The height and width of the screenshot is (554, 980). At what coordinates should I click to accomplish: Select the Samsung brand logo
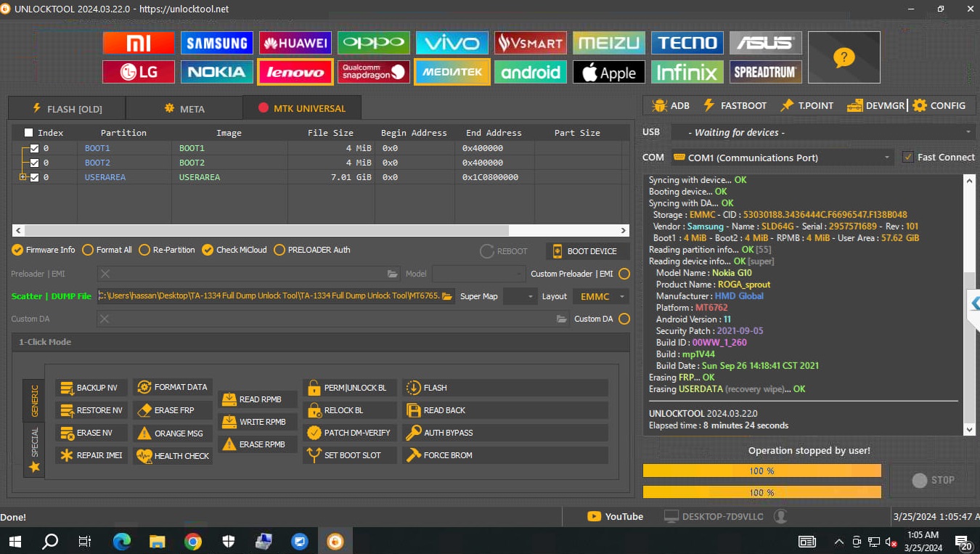217,43
